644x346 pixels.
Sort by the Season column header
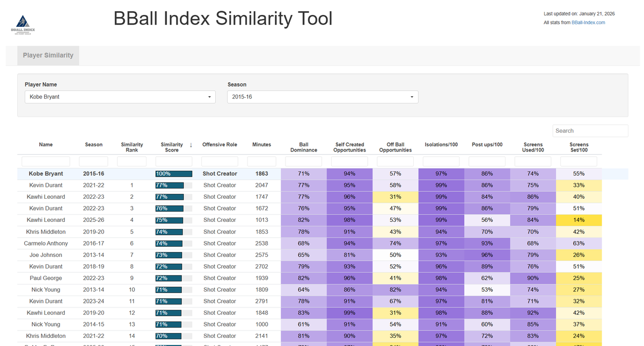point(93,145)
